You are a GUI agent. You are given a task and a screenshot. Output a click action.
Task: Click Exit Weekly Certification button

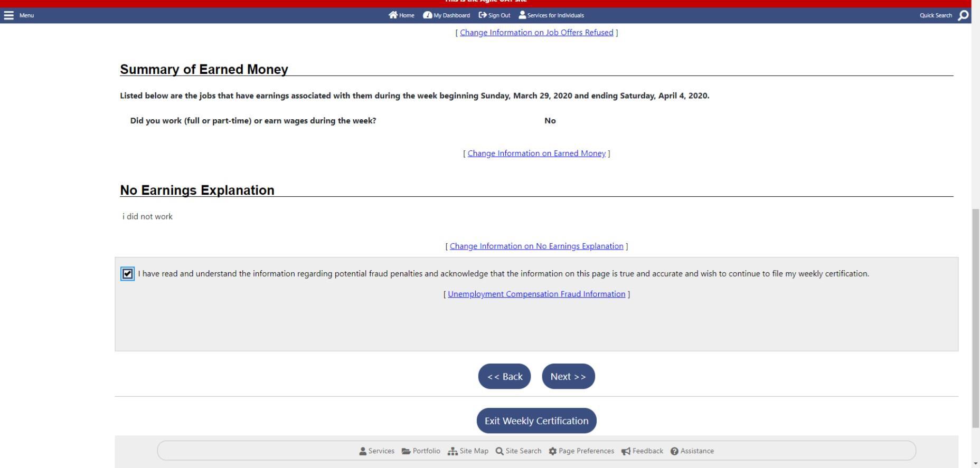coord(536,421)
